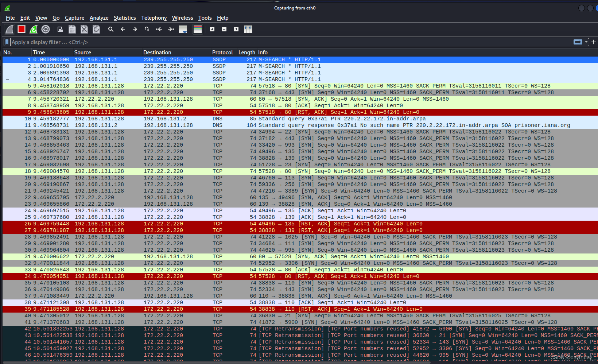Toggle the filter bookmark icon
Screen dimensions: 598x364
click(x=7, y=42)
